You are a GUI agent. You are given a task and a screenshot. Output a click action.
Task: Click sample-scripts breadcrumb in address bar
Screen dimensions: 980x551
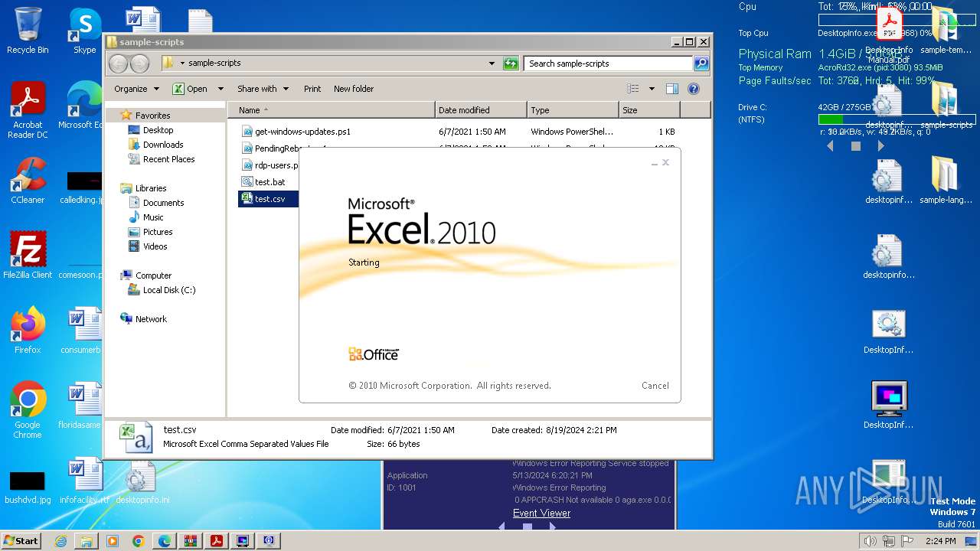click(214, 64)
